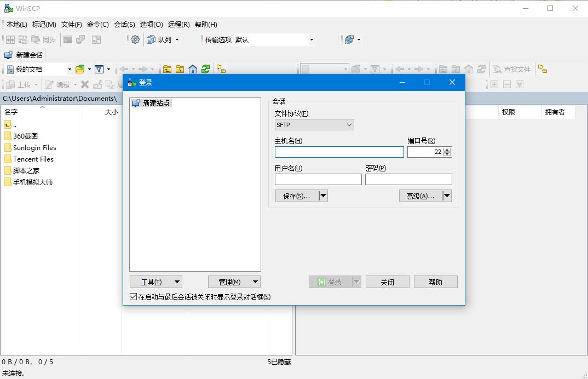Click the 用户名 user name field
The width and height of the screenshot is (588, 379).
[319, 180]
